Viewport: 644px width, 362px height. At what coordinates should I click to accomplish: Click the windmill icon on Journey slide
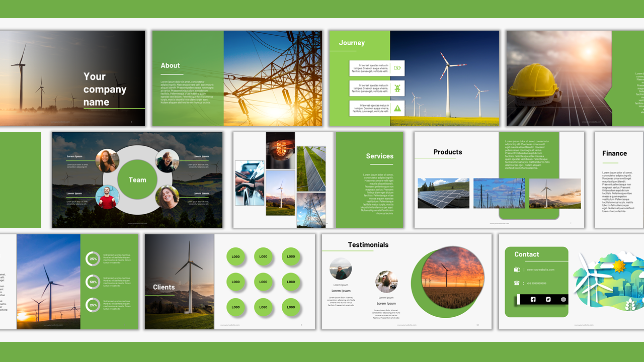pyautogui.click(x=397, y=88)
